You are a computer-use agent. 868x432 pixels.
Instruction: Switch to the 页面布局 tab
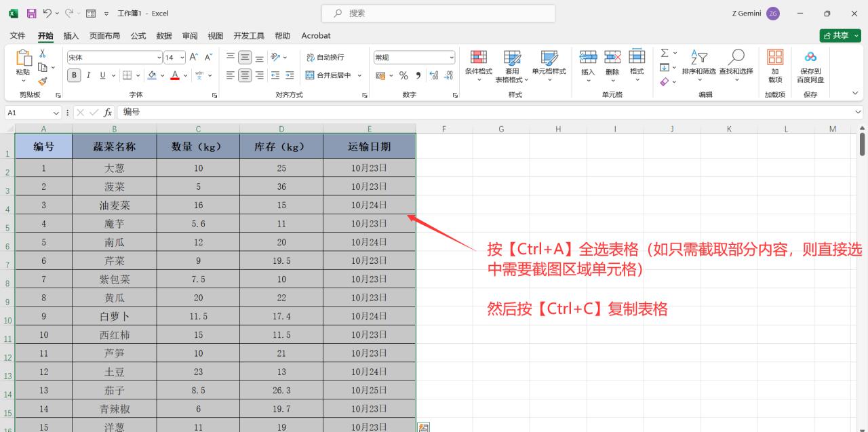coord(104,35)
